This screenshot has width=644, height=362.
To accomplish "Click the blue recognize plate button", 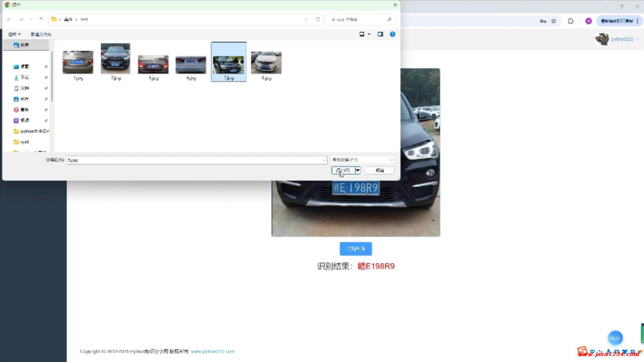I will click(x=356, y=249).
